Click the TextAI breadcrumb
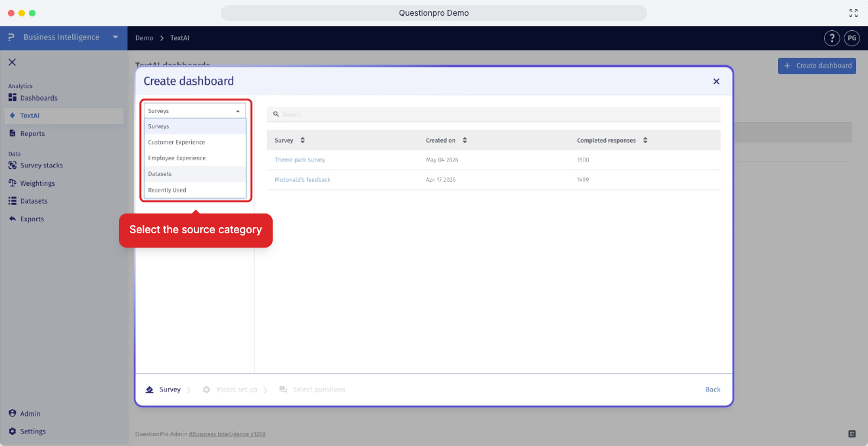 [x=179, y=38]
